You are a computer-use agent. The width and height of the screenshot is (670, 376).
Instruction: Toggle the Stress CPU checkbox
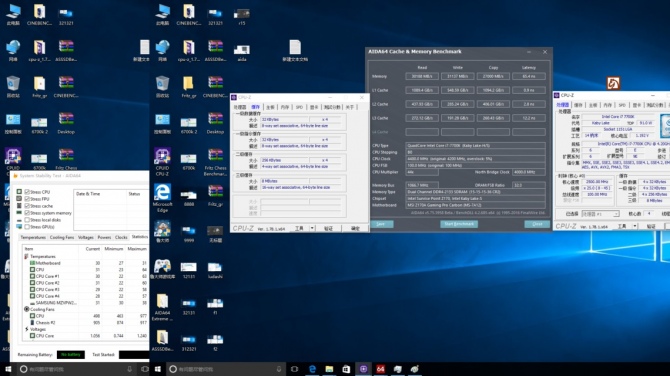click(x=27, y=192)
